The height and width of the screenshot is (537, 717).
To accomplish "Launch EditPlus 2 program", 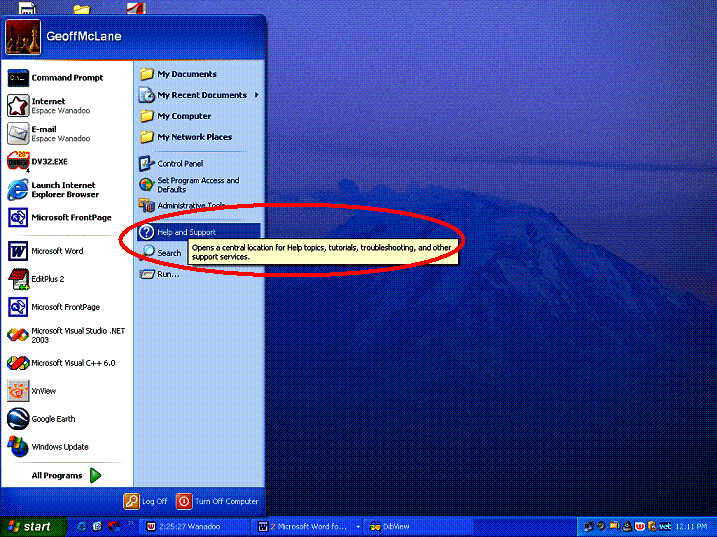I will pyautogui.click(x=47, y=279).
